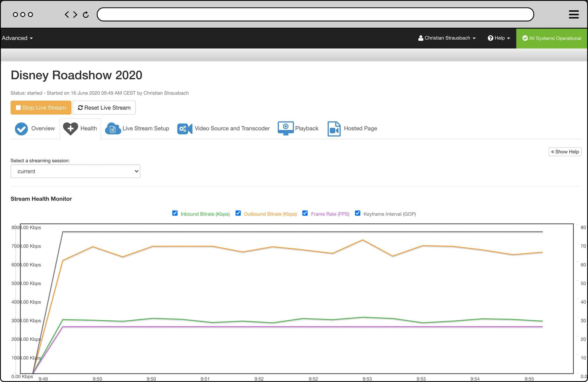Click the 8000.00 Kbps axis label
This screenshot has width=588, height=382.
pos(26,227)
